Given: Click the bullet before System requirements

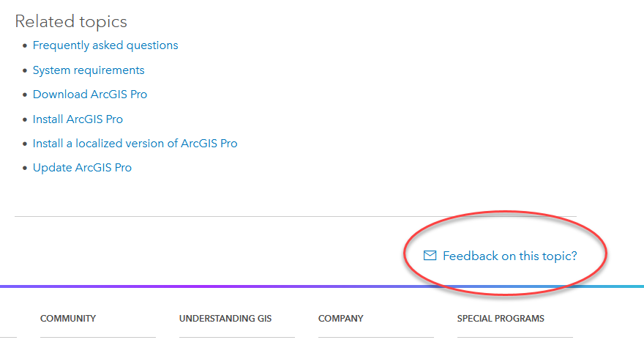Looking at the screenshot, I should pos(25,71).
